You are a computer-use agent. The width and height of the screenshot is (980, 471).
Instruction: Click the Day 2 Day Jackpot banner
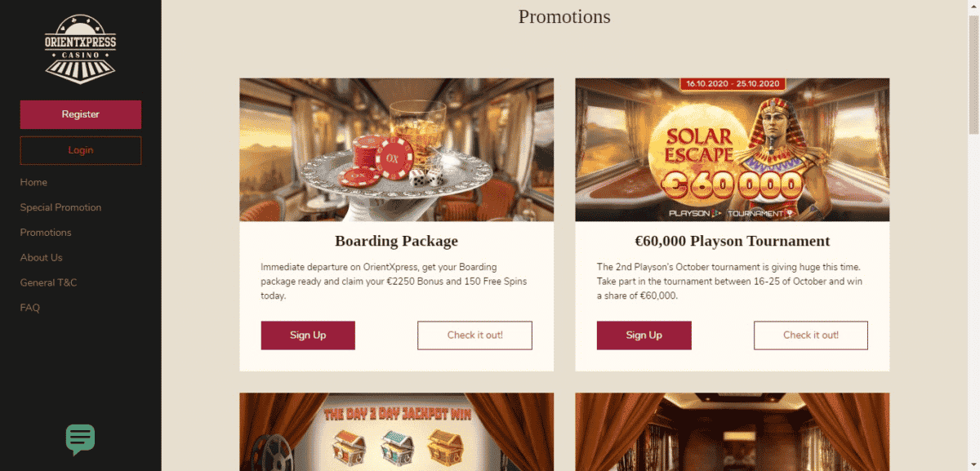click(x=396, y=432)
